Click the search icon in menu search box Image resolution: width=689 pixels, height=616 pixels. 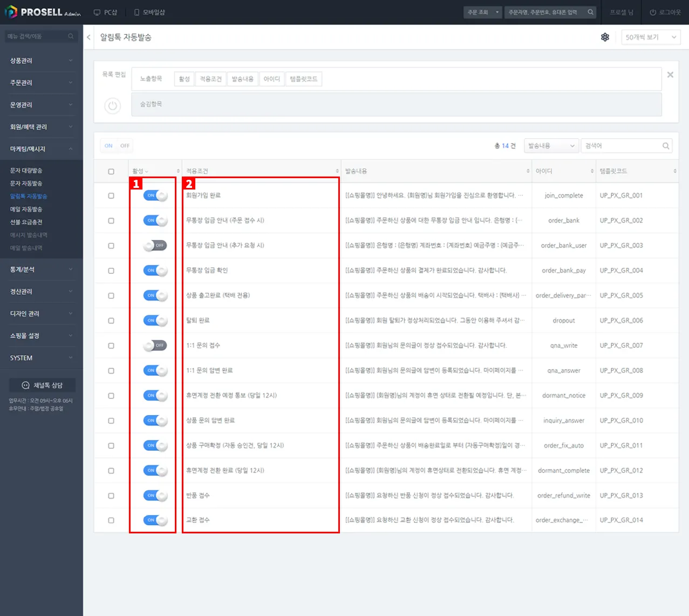pyautogui.click(x=71, y=36)
